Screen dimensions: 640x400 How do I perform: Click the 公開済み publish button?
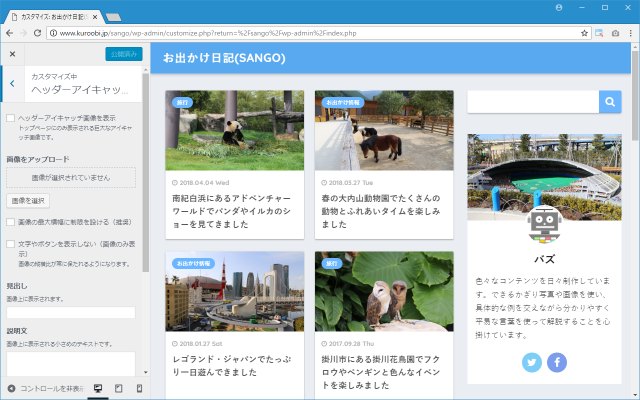pyautogui.click(x=124, y=54)
